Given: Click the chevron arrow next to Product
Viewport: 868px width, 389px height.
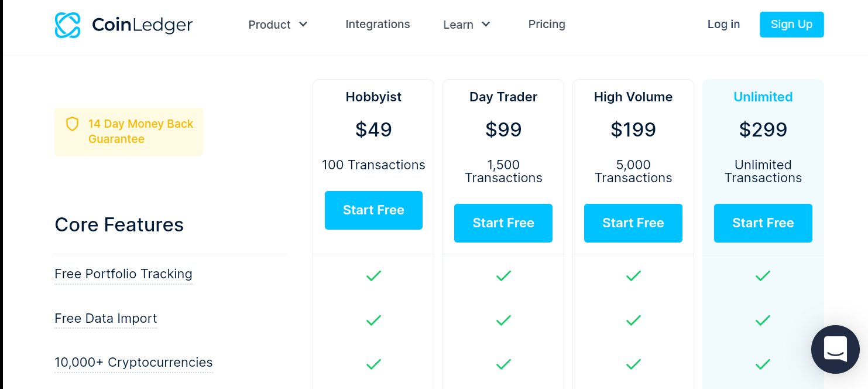Looking at the screenshot, I should [303, 25].
